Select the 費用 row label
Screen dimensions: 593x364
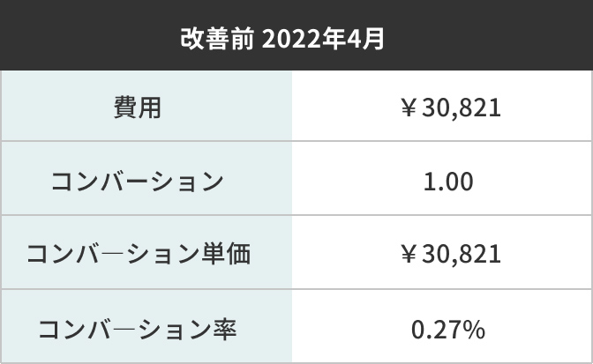pos(138,108)
